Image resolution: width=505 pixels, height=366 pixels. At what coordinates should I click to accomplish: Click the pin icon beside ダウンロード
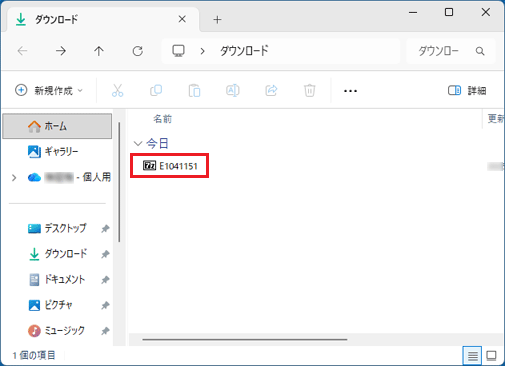click(x=105, y=254)
